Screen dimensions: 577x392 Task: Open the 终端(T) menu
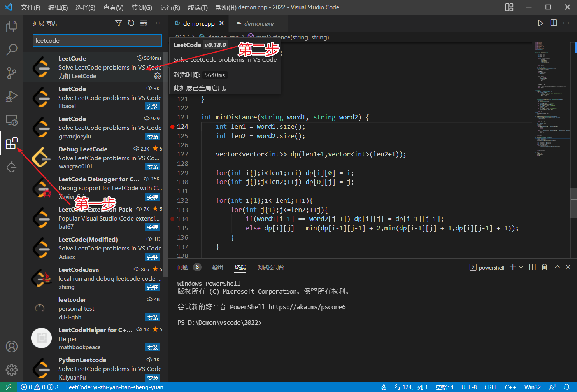tap(198, 7)
